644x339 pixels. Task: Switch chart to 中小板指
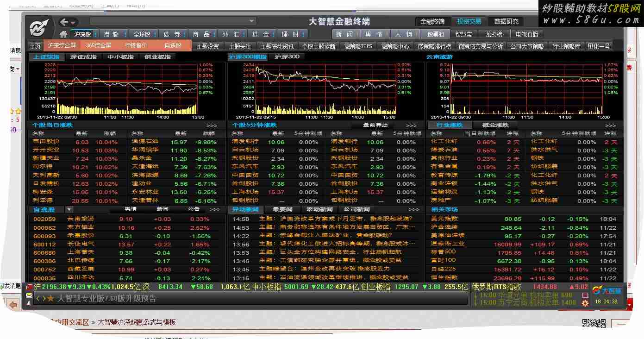point(121,57)
